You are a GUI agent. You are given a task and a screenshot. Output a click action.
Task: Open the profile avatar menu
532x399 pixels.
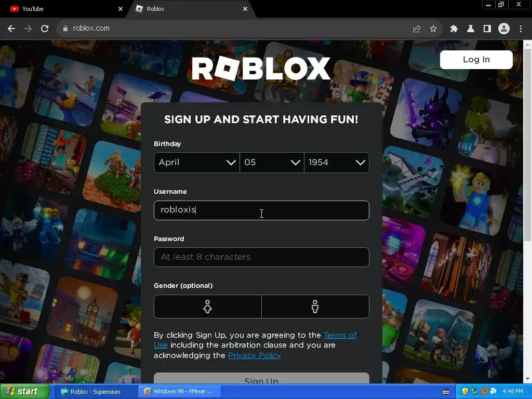coord(504,29)
